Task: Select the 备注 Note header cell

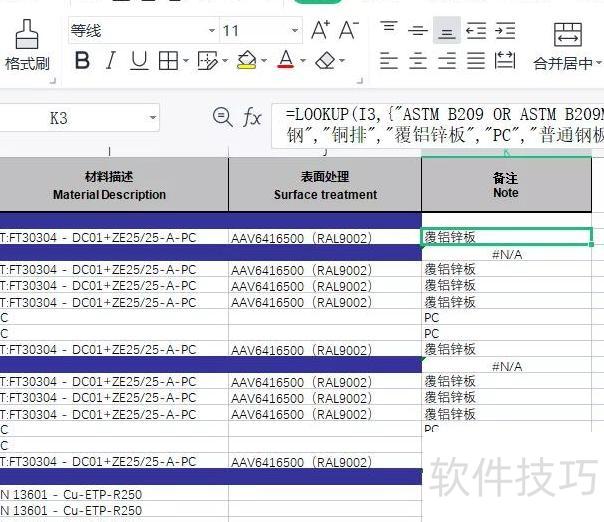Action: click(x=506, y=185)
